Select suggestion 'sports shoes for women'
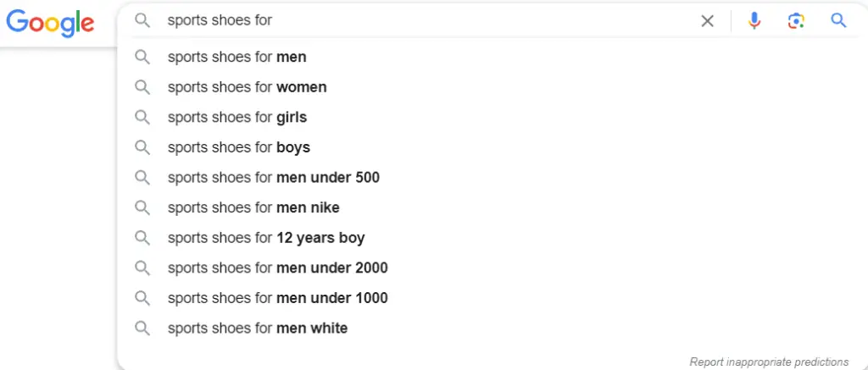This screenshot has width=868, height=370. click(247, 87)
